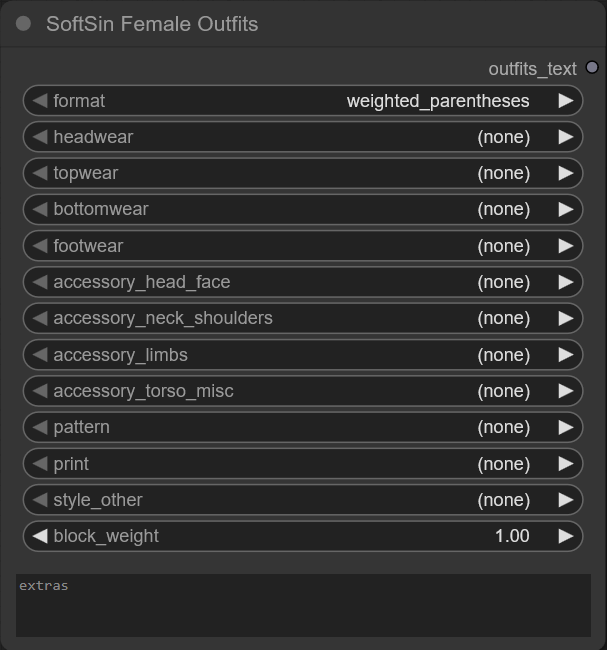Click left arrow on footwear row

pos(39,246)
